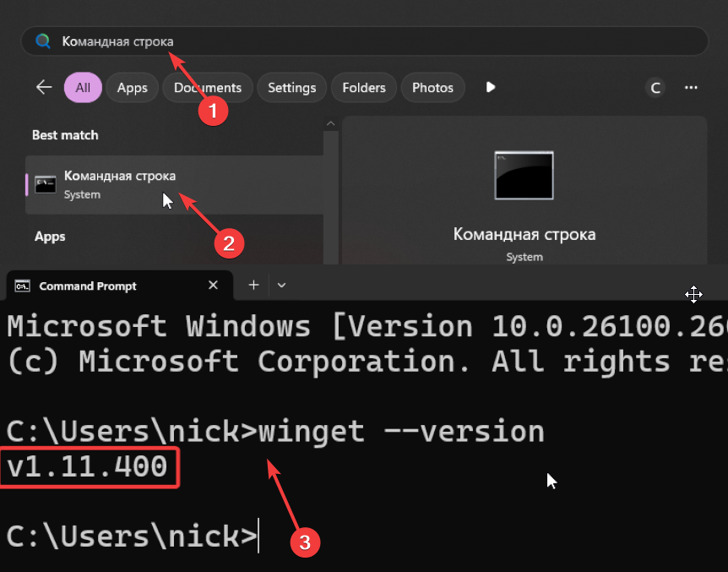The width and height of the screenshot is (728, 572).
Task: Close the Command Prompt tab
Action: coord(213,285)
